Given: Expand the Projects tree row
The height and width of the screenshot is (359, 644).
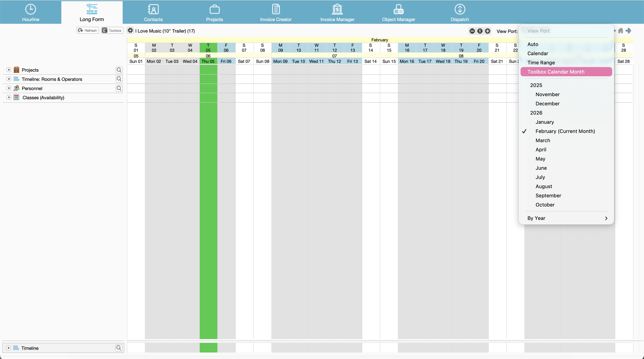Looking at the screenshot, I should click(x=9, y=70).
